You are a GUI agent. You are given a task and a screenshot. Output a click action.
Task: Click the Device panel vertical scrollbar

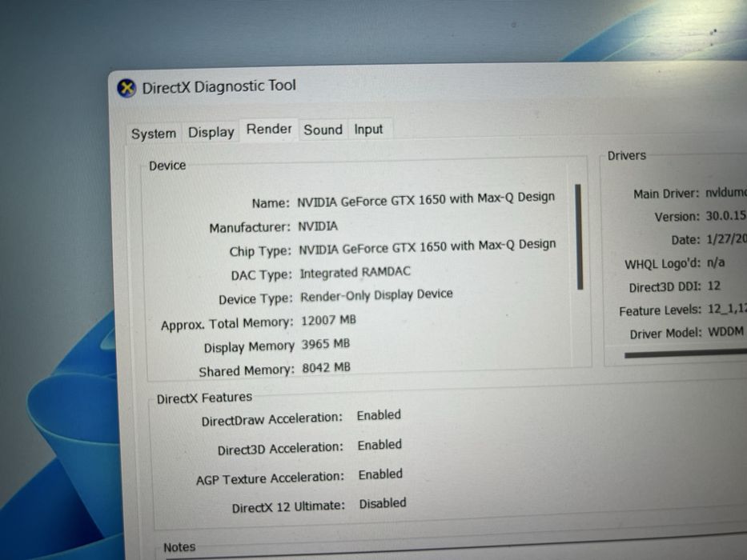pos(580,237)
